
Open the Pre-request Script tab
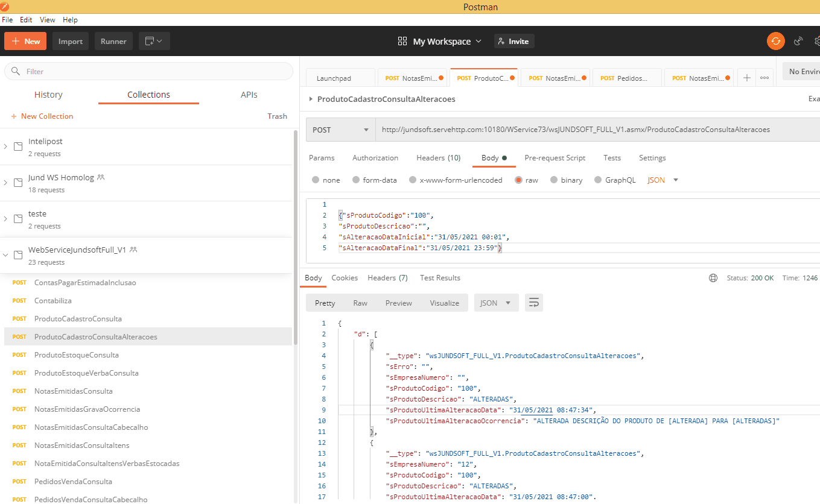[x=555, y=157]
